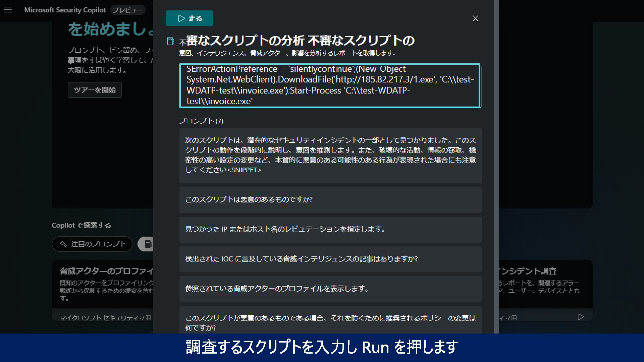Click the sparkle icon in 注目のプロンプト
The width and height of the screenshot is (644, 362).
click(63, 244)
